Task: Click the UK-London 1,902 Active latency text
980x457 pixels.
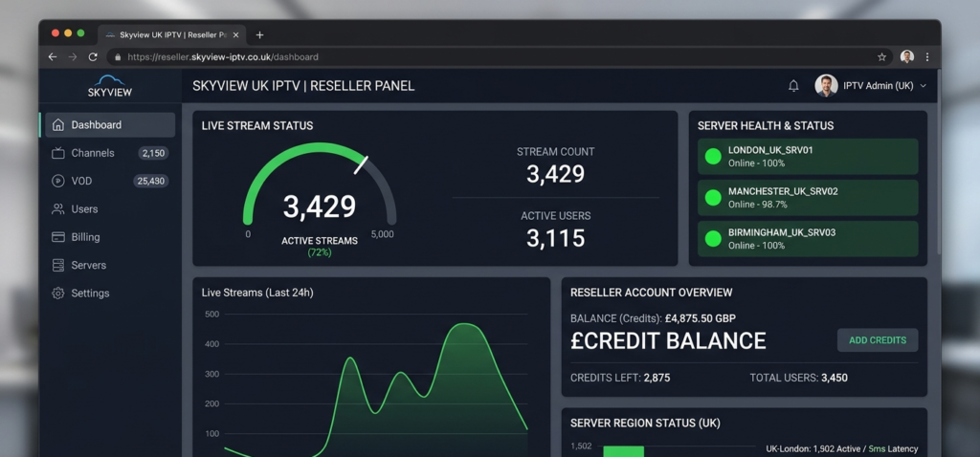Action: click(x=842, y=449)
